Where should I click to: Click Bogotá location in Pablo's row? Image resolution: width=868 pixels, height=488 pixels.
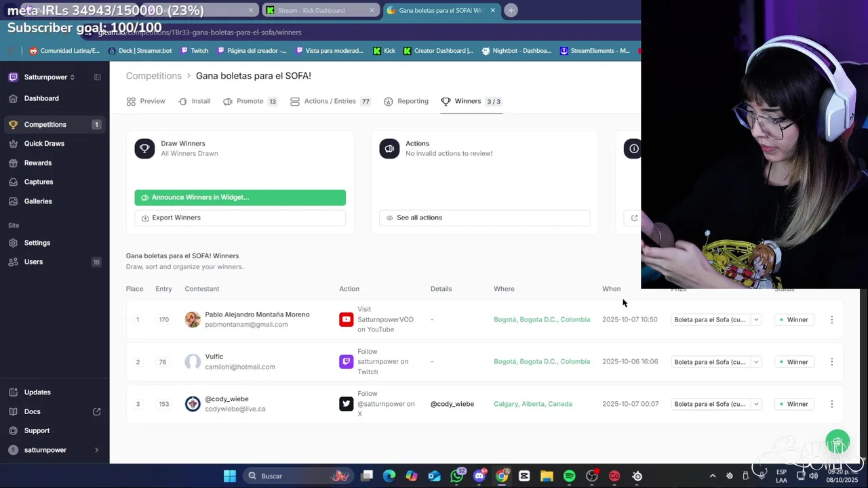tap(542, 319)
